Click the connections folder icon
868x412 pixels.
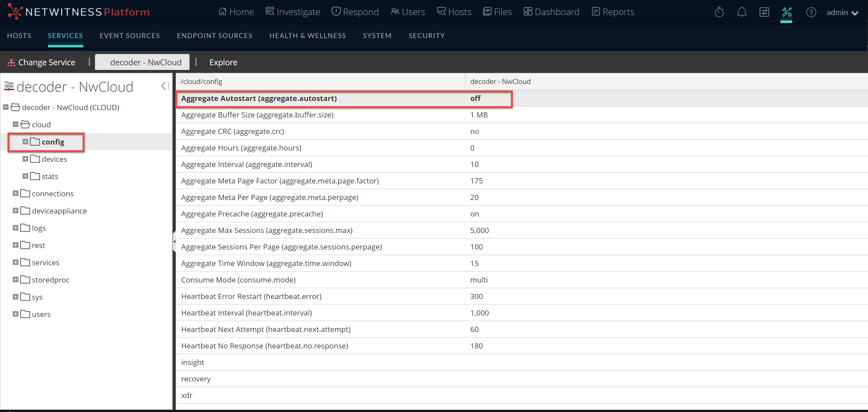click(25, 193)
